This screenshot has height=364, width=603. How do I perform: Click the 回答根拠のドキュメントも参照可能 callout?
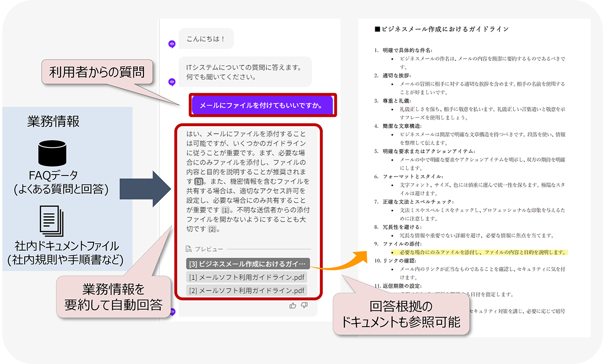pos(401,314)
